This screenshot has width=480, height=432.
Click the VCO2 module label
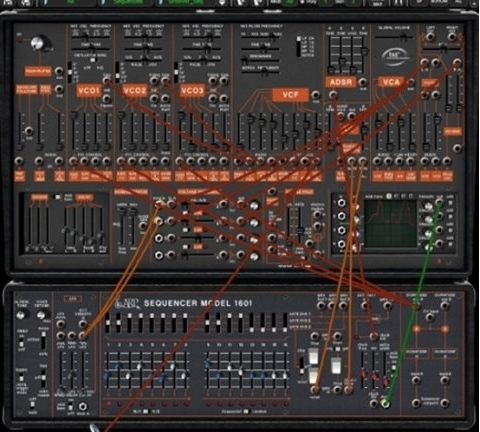(135, 91)
